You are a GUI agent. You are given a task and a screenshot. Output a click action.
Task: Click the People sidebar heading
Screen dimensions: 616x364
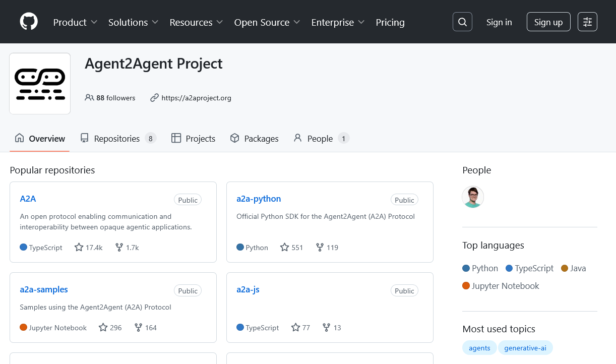tap(476, 170)
